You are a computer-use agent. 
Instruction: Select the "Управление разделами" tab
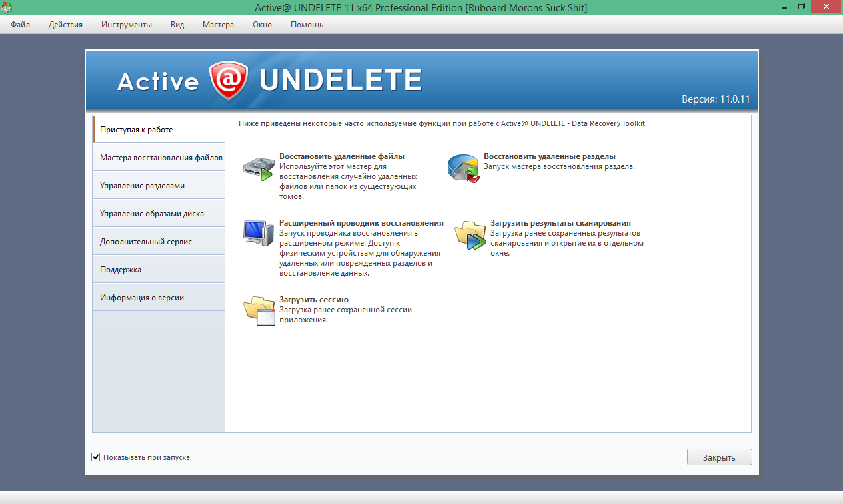[159, 185]
